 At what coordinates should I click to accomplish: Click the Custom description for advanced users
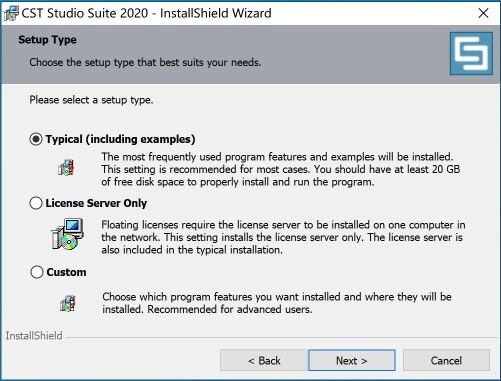(x=277, y=303)
